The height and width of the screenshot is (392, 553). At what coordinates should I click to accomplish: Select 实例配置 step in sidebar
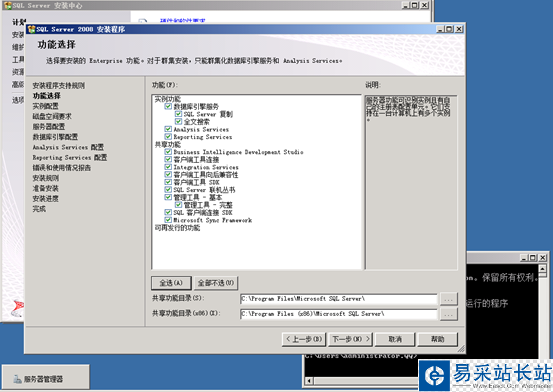click(45, 106)
